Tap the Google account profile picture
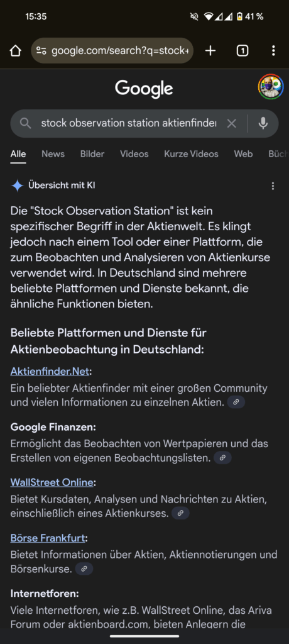 (x=271, y=87)
